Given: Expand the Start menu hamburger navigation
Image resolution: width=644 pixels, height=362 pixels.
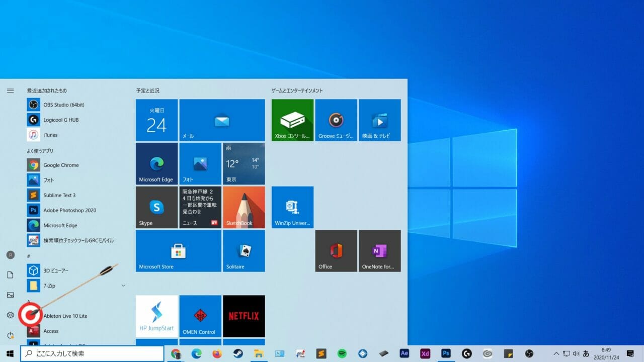Looking at the screenshot, I should point(10,90).
